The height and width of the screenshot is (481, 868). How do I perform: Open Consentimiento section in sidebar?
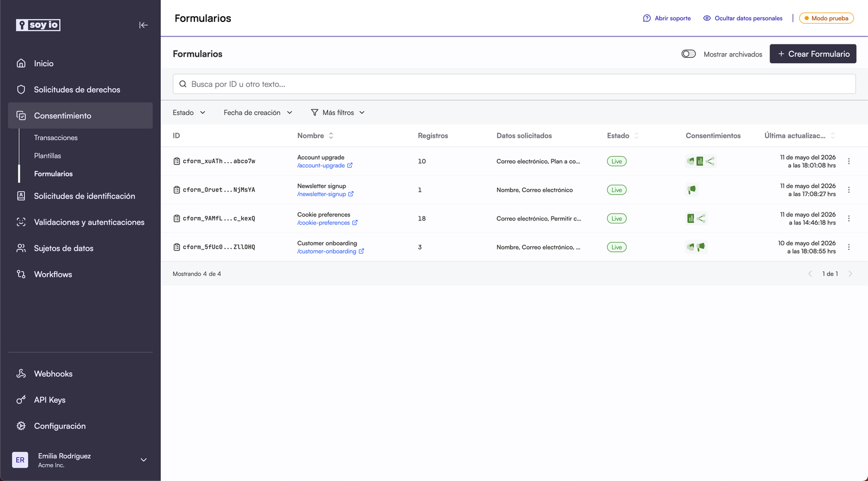click(80, 115)
